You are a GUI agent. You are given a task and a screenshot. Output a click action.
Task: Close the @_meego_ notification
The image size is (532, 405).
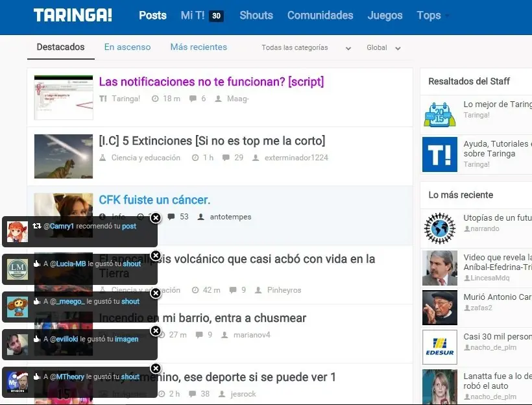click(x=156, y=293)
